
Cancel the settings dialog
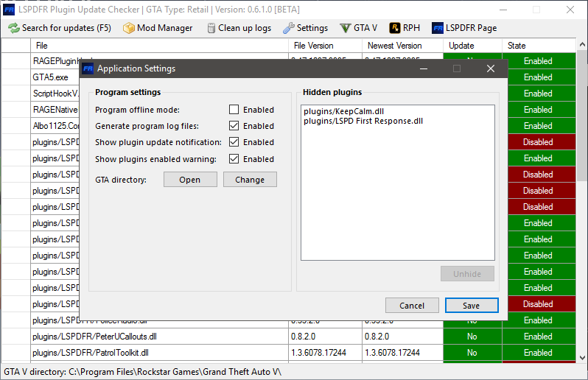(412, 306)
